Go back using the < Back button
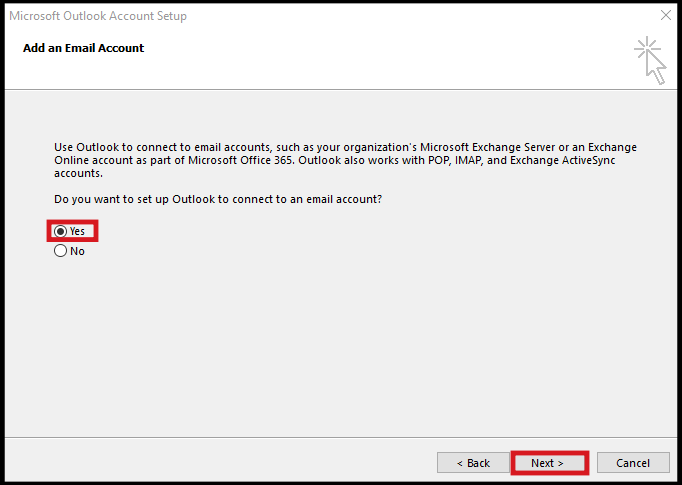 point(473,463)
